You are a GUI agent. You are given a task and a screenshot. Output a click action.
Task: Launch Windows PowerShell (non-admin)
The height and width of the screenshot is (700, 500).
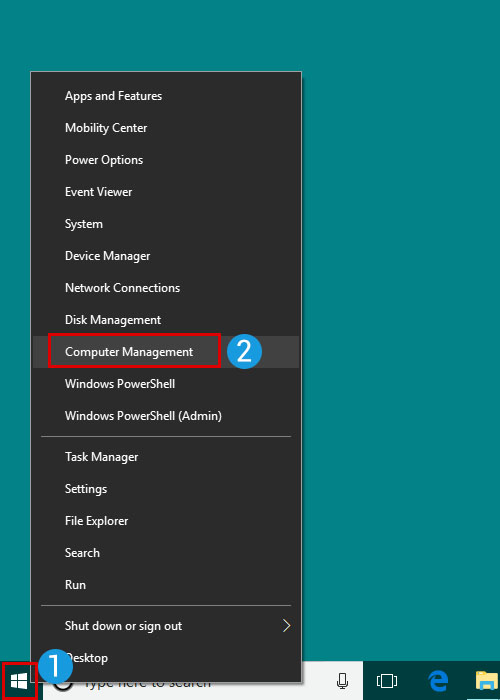coord(166,384)
